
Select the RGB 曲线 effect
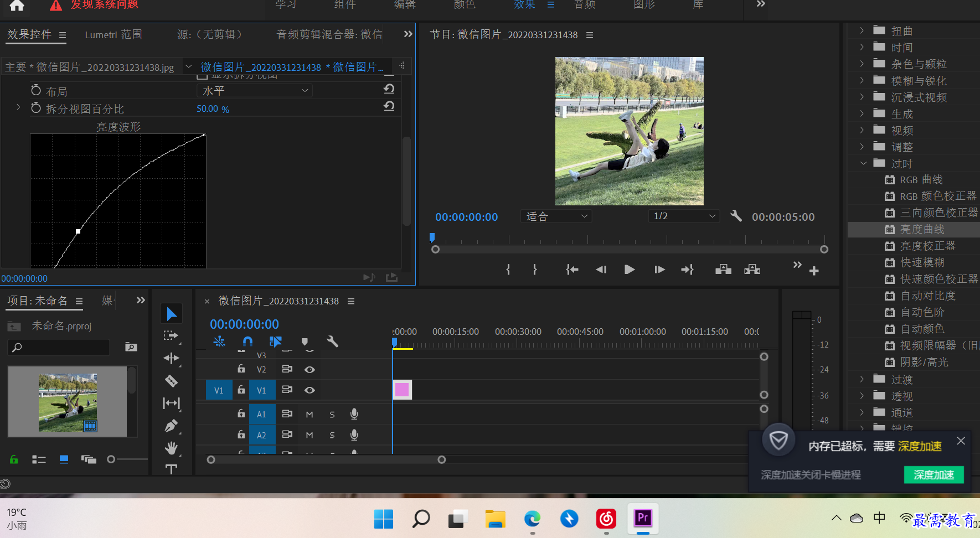[921, 180]
